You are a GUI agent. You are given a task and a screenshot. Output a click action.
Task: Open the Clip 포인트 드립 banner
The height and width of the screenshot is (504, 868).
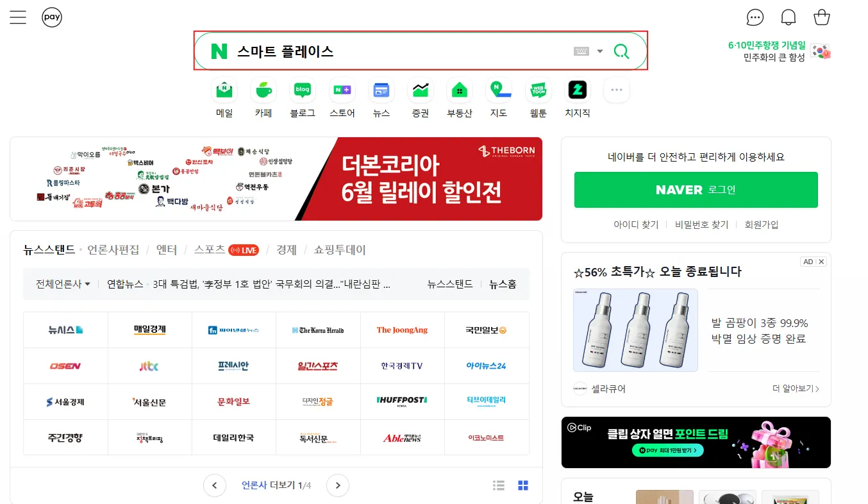click(x=696, y=442)
